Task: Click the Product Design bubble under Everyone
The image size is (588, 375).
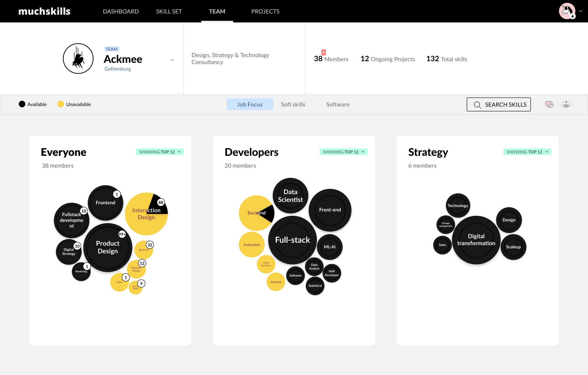Action: click(x=108, y=247)
